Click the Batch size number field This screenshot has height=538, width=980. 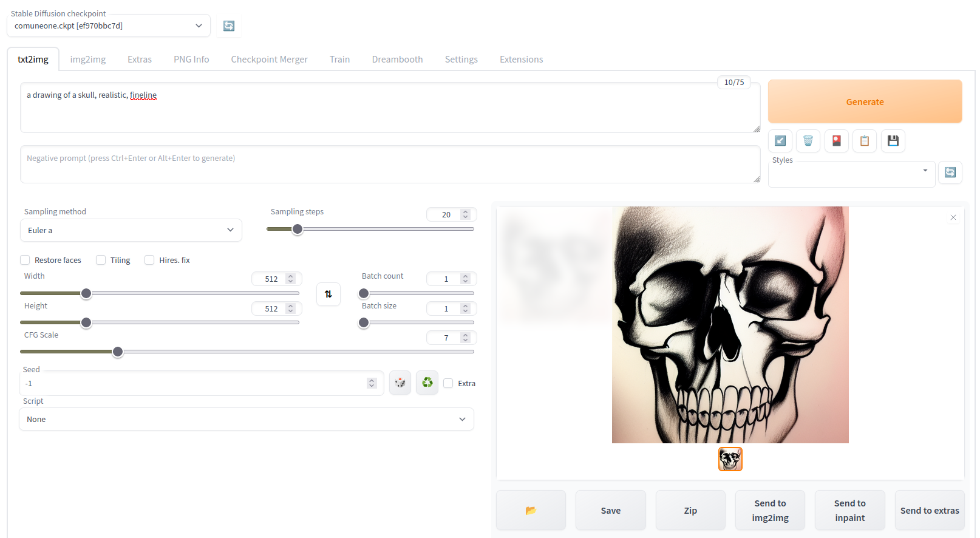click(x=451, y=308)
